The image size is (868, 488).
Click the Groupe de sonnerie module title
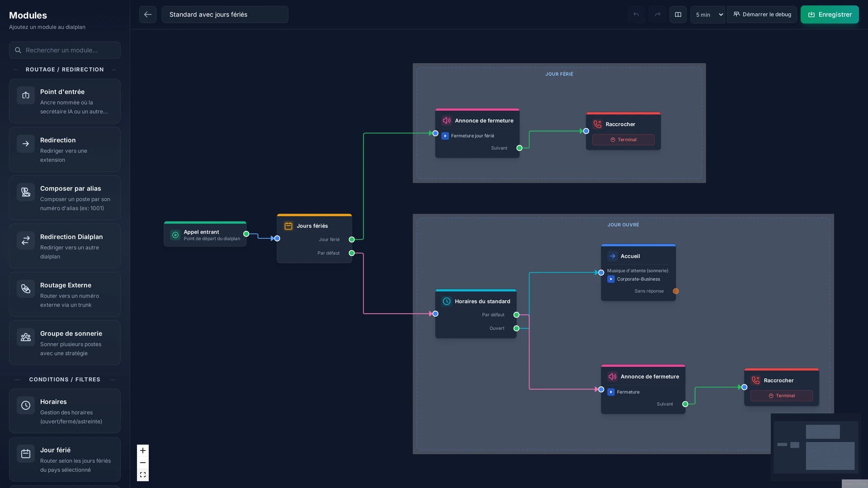tap(71, 333)
